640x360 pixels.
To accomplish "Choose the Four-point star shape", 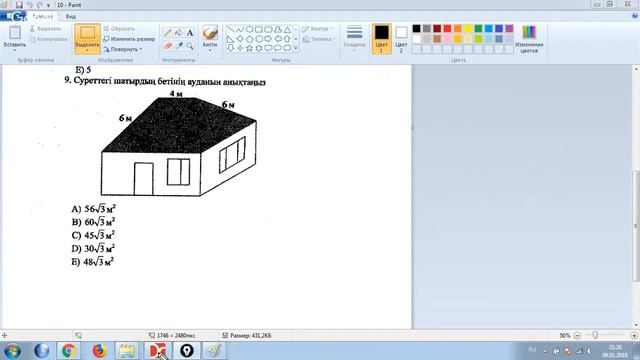I will click(240, 48).
